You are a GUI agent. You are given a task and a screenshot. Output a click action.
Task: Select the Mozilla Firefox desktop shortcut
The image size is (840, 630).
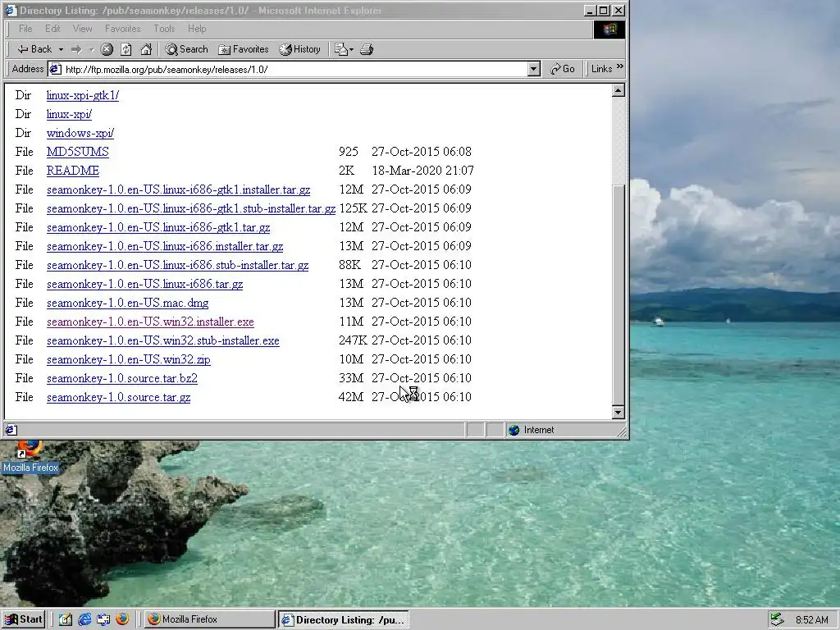pos(30,456)
